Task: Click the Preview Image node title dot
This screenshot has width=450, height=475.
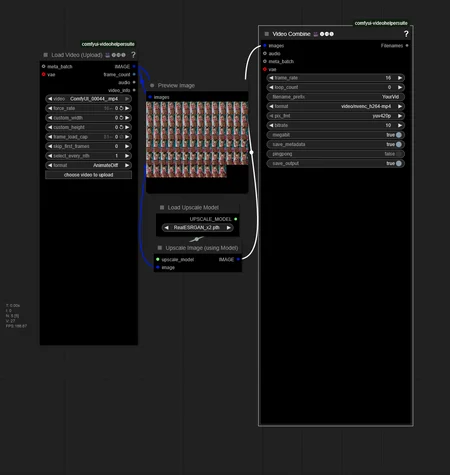Action: [152, 86]
